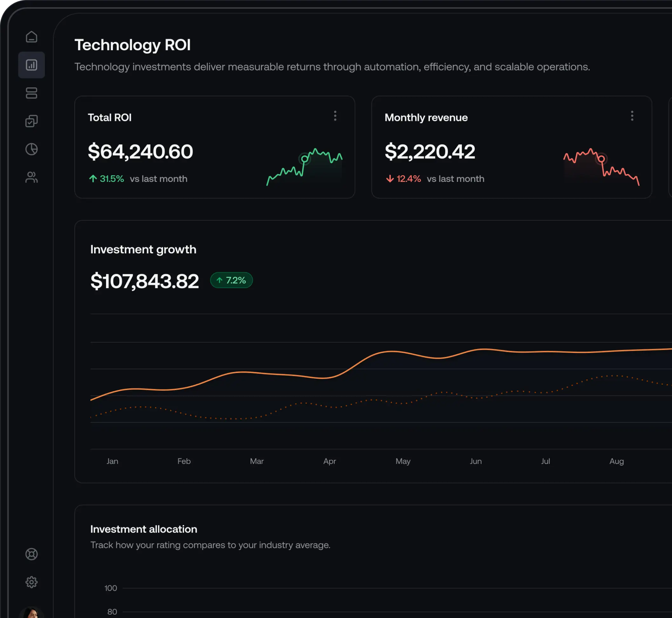The image size is (672, 618).
Task: Select the bar chart dashboard icon
Action: pos(31,65)
